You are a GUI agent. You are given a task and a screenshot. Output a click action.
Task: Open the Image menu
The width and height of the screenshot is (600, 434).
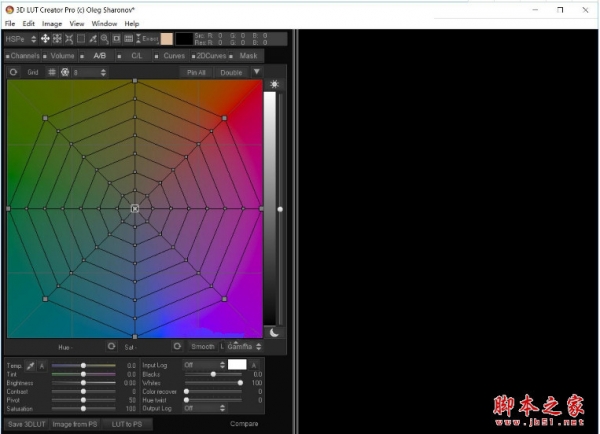coord(52,23)
